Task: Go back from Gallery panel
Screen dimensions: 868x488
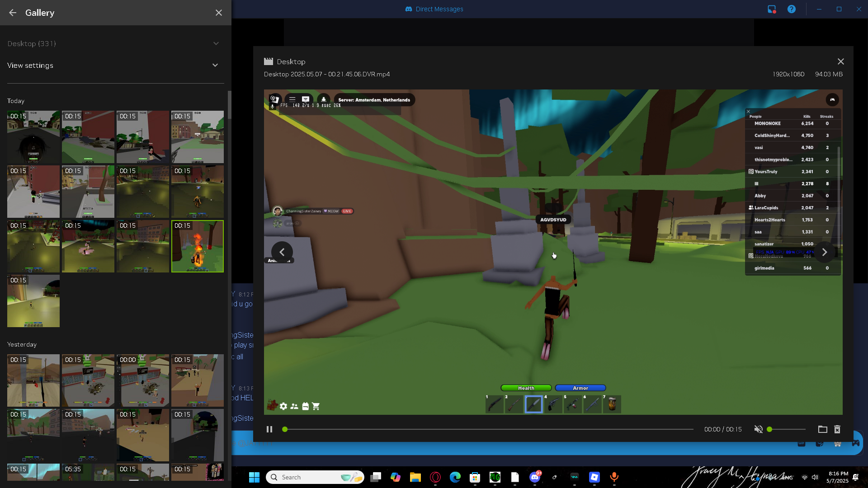Action: (x=13, y=13)
